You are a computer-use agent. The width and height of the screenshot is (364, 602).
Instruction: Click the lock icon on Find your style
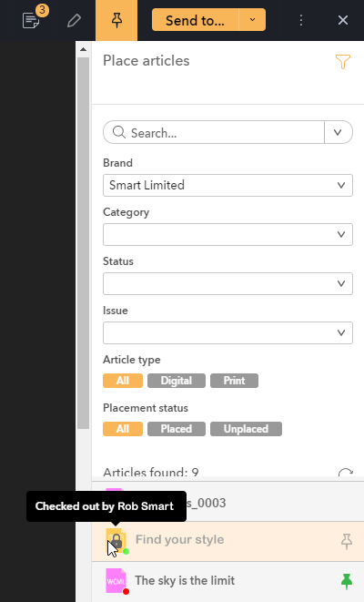[116, 541]
